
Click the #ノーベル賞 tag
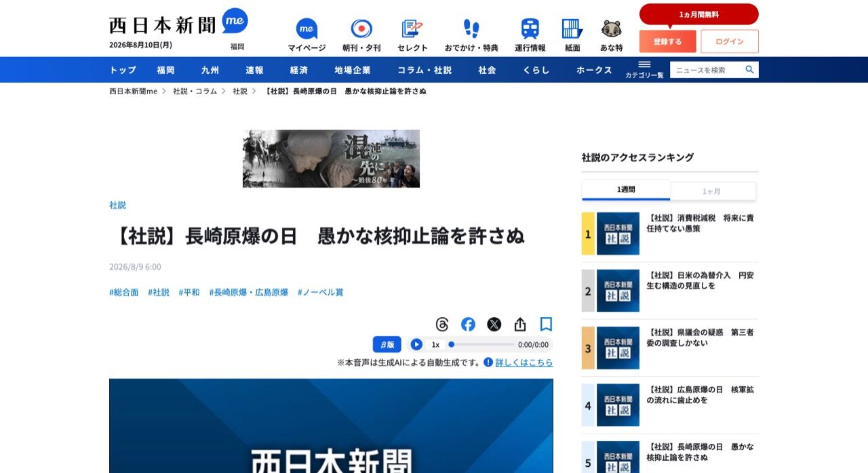321,292
